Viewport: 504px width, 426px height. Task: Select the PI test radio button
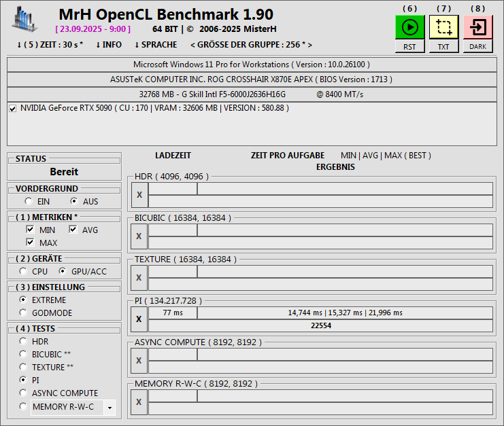(23, 380)
